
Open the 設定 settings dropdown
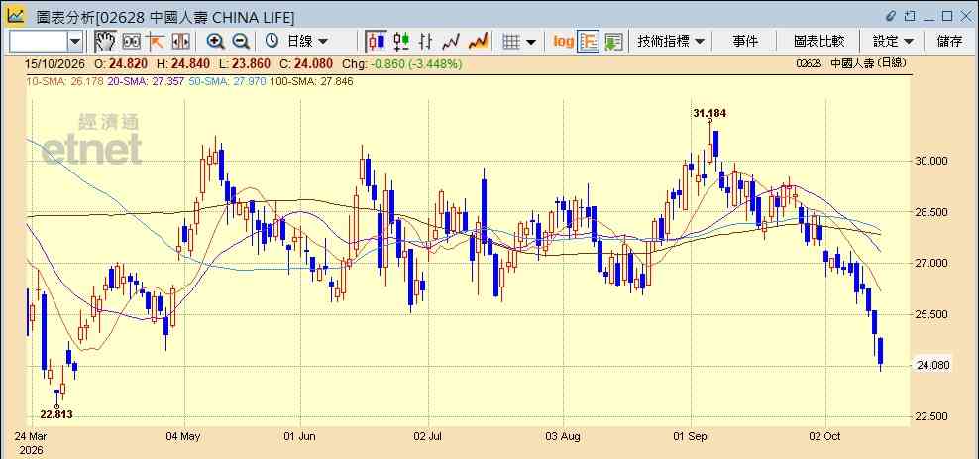tap(893, 42)
